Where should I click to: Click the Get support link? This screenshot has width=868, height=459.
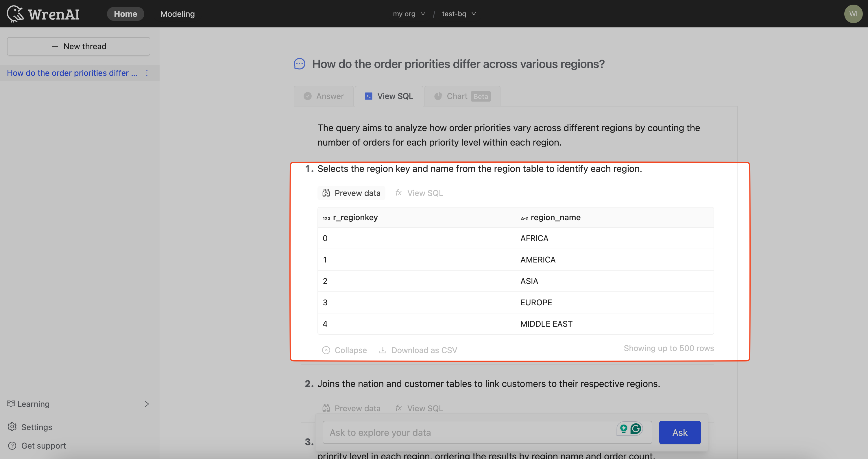[x=43, y=445]
